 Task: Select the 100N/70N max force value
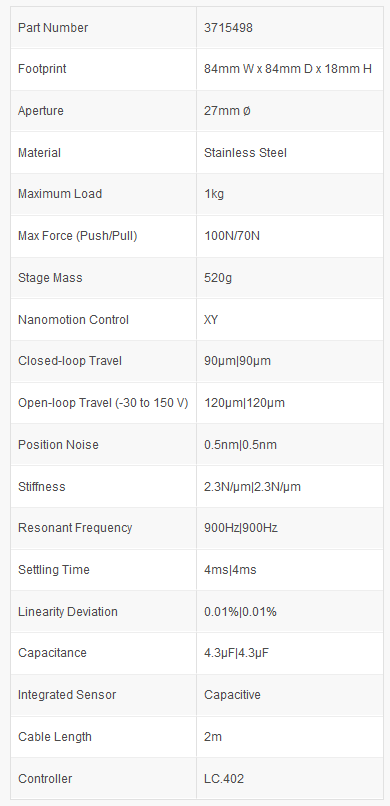click(x=232, y=236)
